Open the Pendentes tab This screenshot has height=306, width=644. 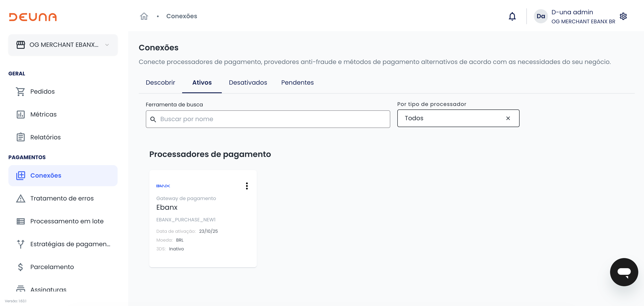pyautogui.click(x=297, y=83)
